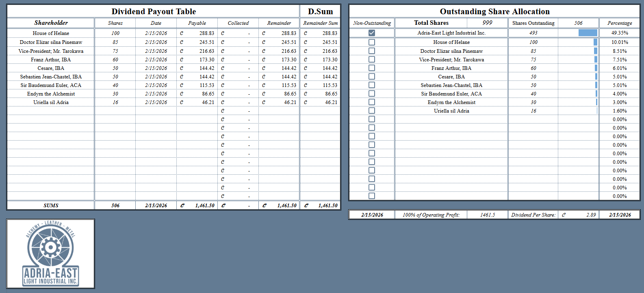The image size is (644, 293).
Task: Click the Dividend Payout Table title
Action: 154,11
